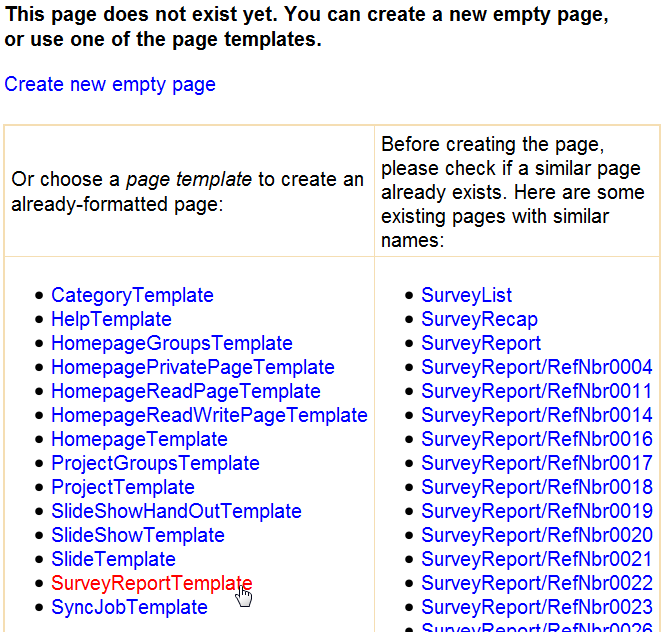Select the HelpTemplate page template
The height and width of the screenshot is (632, 662).
[x=111, y=319]
